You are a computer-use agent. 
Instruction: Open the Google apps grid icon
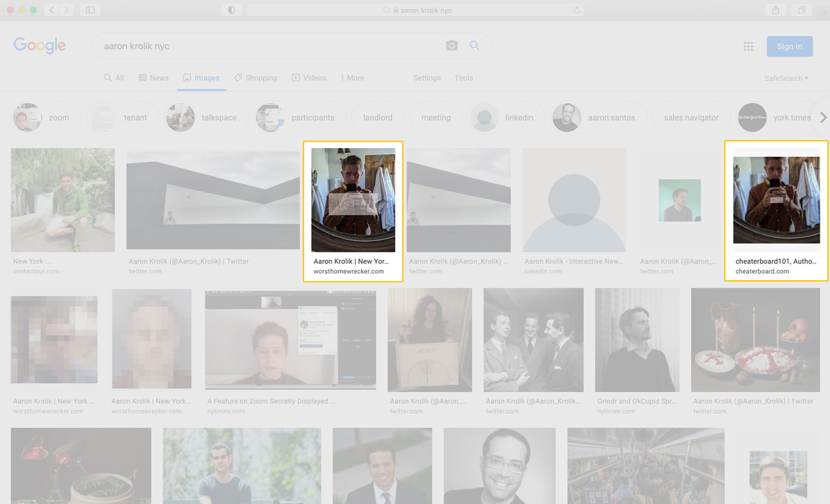(x=748, y=46)
